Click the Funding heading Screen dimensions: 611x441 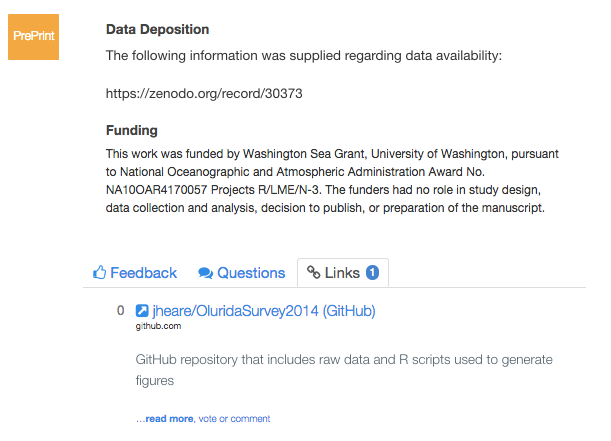(x=132, y=130)
